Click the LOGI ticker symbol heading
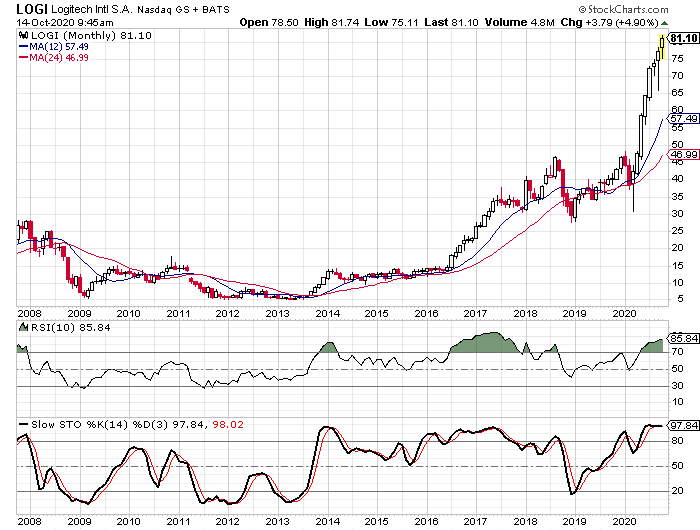The width and height of the screenshot is (700, 530). (x=32, y=9)
